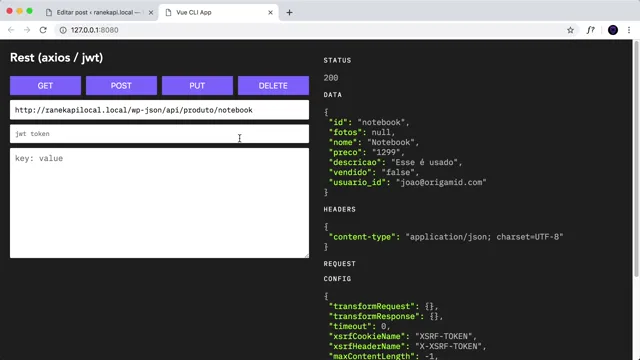Bookmark this page with star icon

click(x=570, y=30)
